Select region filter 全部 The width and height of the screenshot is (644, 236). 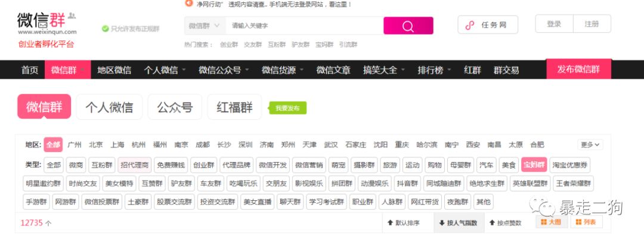pyautogui.click(x=53, y=144)
